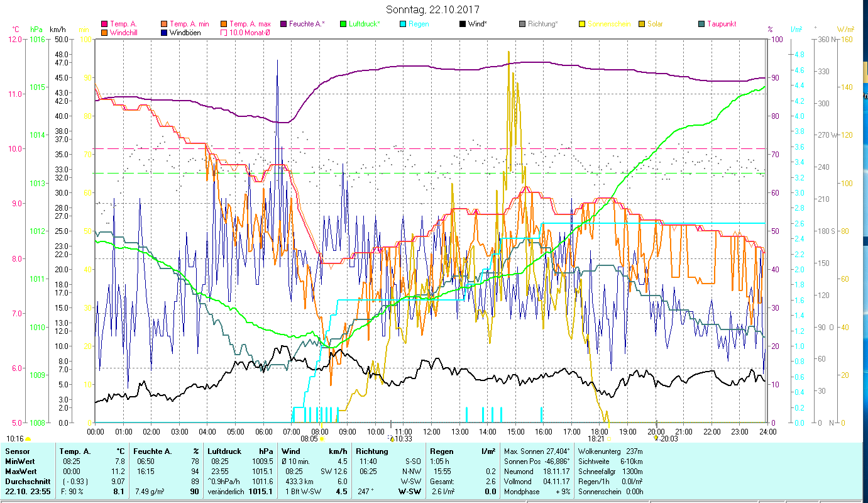
Task: Click the teal Taupunkt legend swatch
Action: (701, 24)
